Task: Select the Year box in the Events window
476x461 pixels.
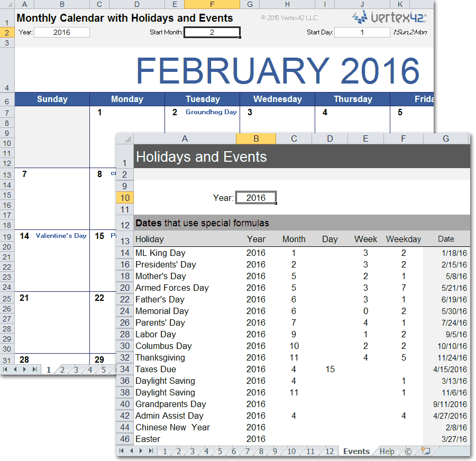Action: pos(255,197)
